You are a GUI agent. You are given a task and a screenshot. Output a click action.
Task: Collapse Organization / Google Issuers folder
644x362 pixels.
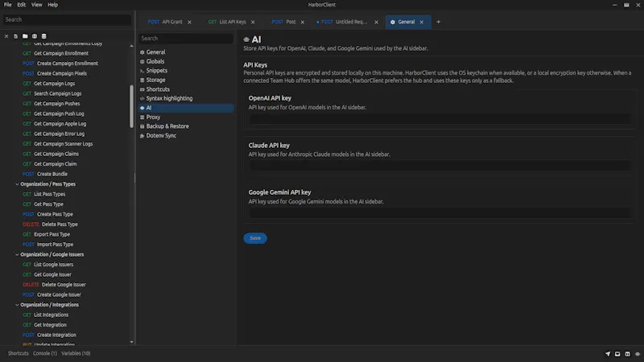pyautogui.click(x=17, y=254)
